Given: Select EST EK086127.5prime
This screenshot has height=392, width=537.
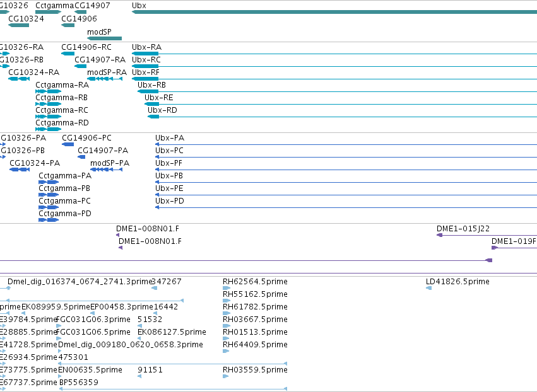Looking at the screenshot, I should [172, 332].
